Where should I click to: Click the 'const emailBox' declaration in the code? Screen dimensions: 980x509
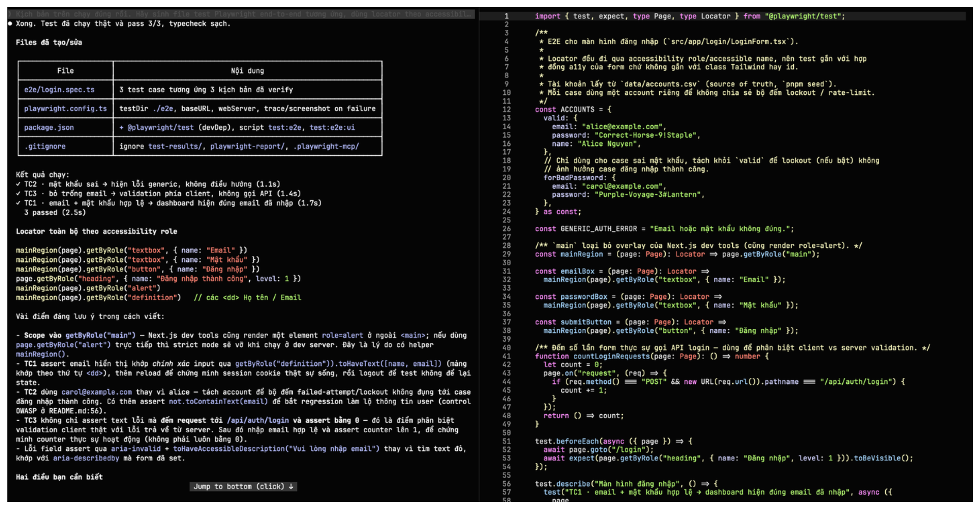[x=622, y=271]
